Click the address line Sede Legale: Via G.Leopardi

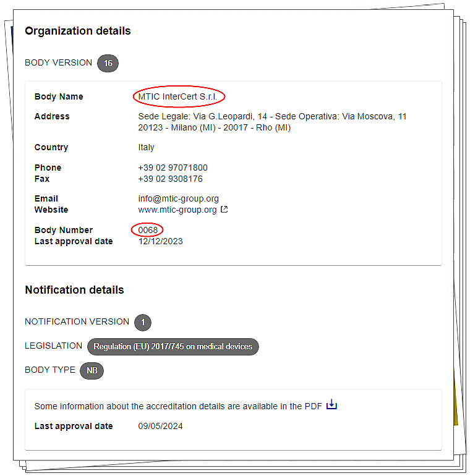(272, 117)
